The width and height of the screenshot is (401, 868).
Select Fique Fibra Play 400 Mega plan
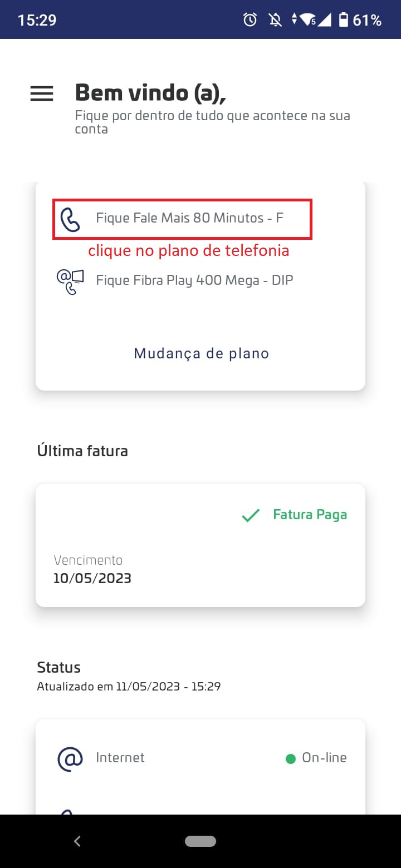tap(194, 280)
